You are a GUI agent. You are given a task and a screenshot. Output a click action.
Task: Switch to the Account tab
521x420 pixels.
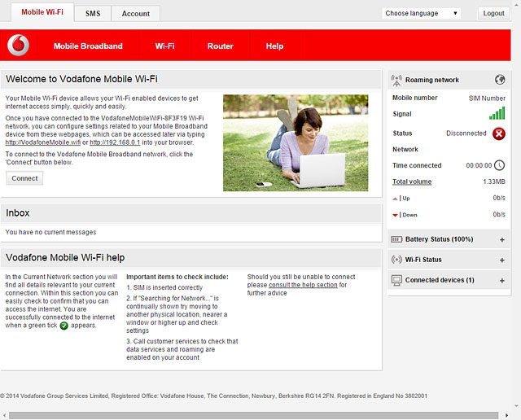click(135, 14)
